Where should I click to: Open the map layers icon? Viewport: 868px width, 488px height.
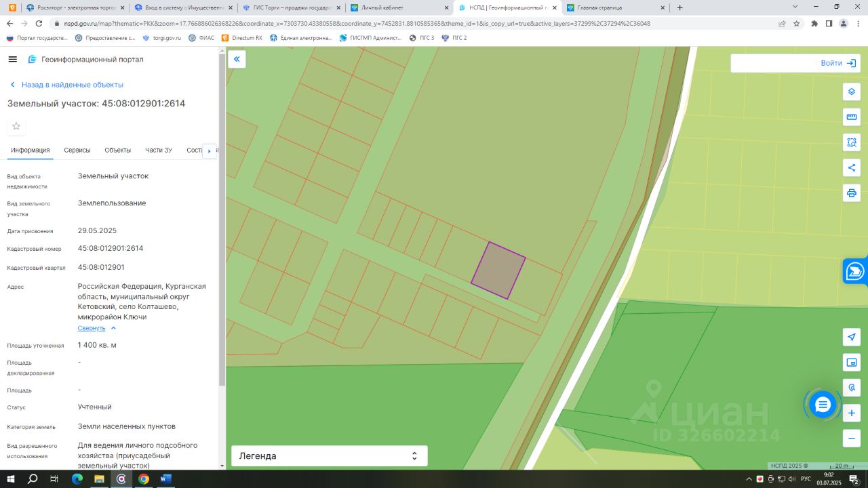(x=852, y=91)
